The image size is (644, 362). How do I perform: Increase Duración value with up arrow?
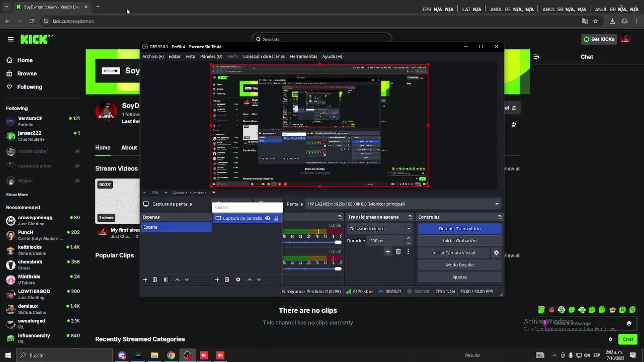coord(408,238)
